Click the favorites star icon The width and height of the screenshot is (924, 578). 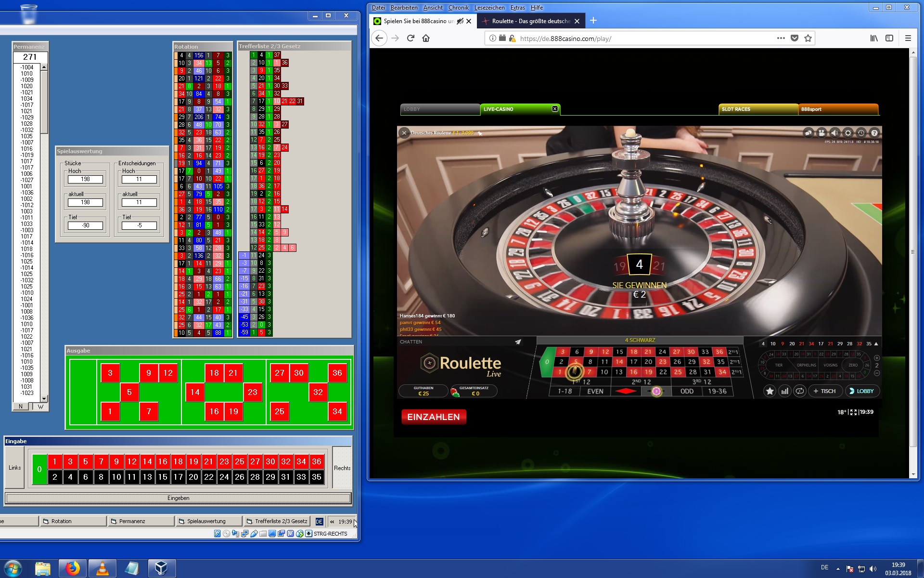click(770, 391)
